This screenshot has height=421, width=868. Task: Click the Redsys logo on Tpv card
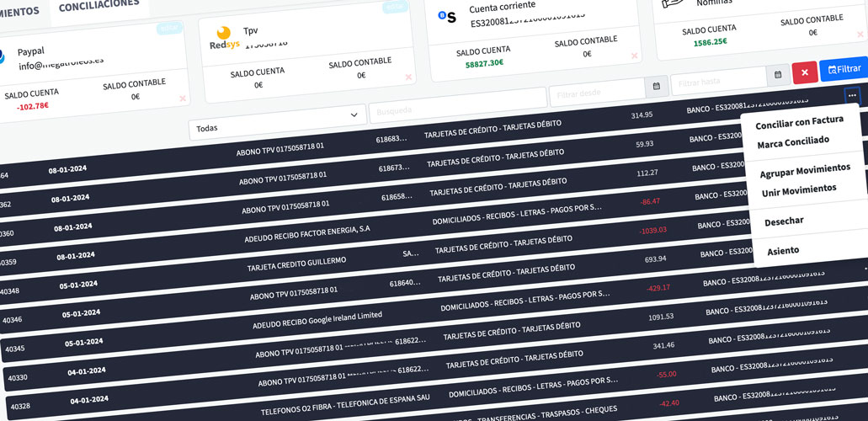tap(223, 39)
